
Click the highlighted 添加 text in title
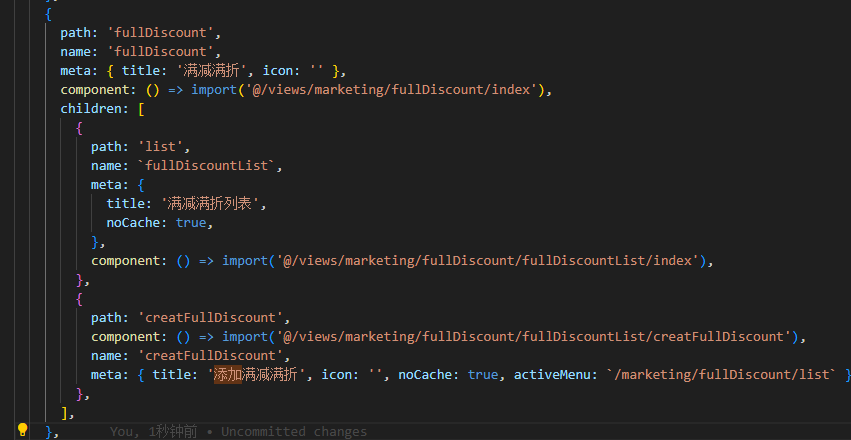pos(228,374)
